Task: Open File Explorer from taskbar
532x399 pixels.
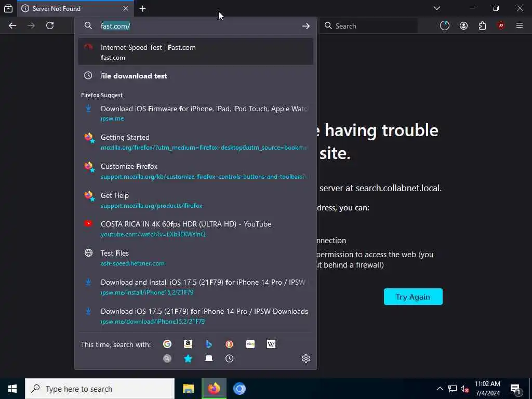Action: pyautogui.click(x=188, y=389)
